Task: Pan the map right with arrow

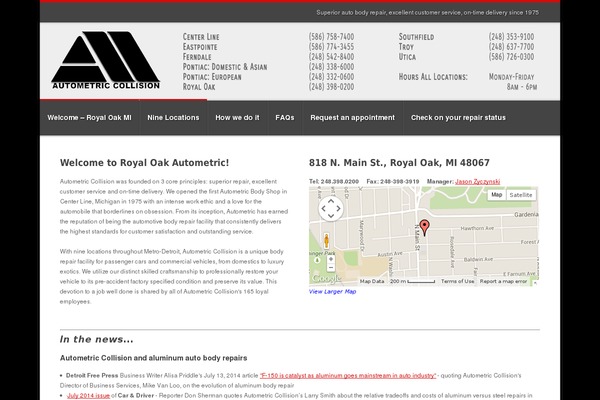Action: (339, 209)
